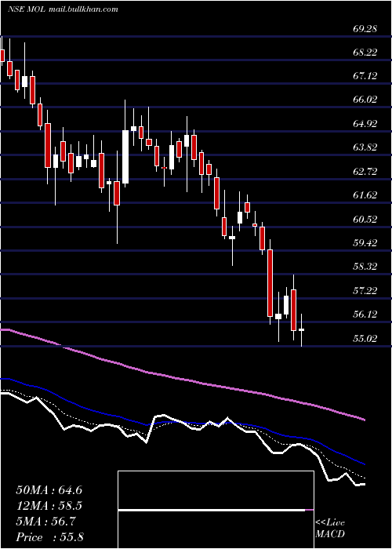This screenshot has width=392, height=549.
Task: Click the large red candle falling to 56.12
Action: tap(270, 283)
